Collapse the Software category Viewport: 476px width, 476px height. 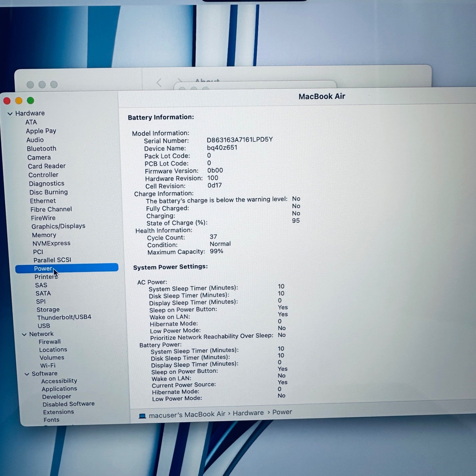(27, 374)
